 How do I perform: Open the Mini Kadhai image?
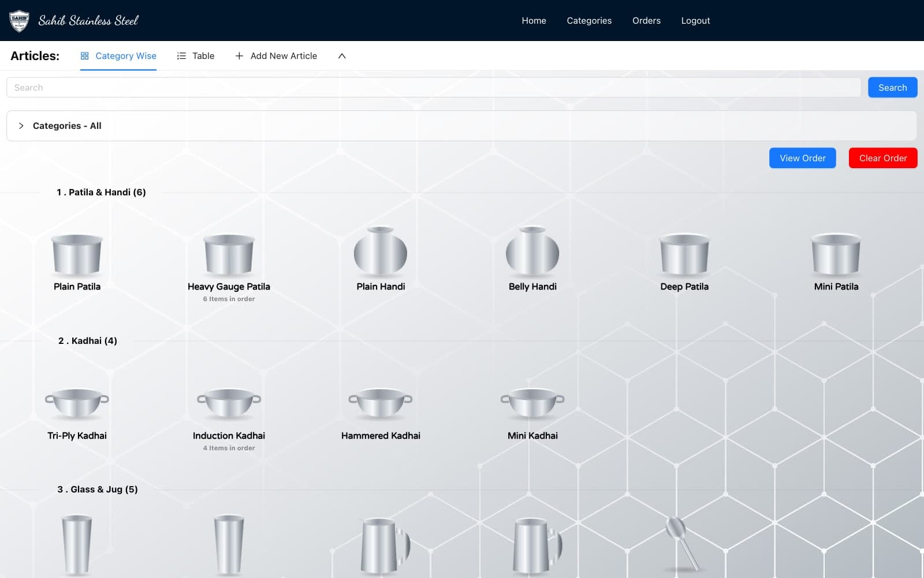532,403
